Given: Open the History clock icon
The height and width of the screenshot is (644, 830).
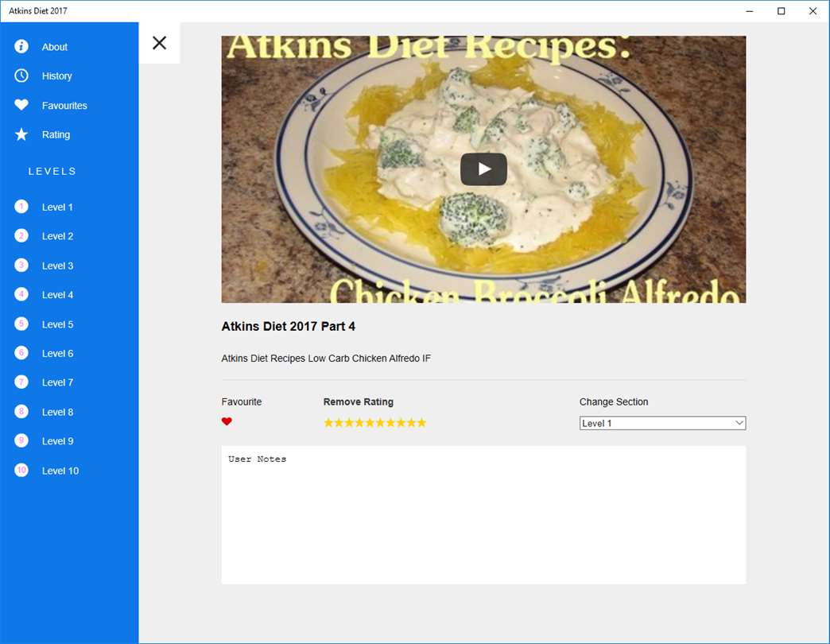Looking at the screenshot, I should point(21,76).
